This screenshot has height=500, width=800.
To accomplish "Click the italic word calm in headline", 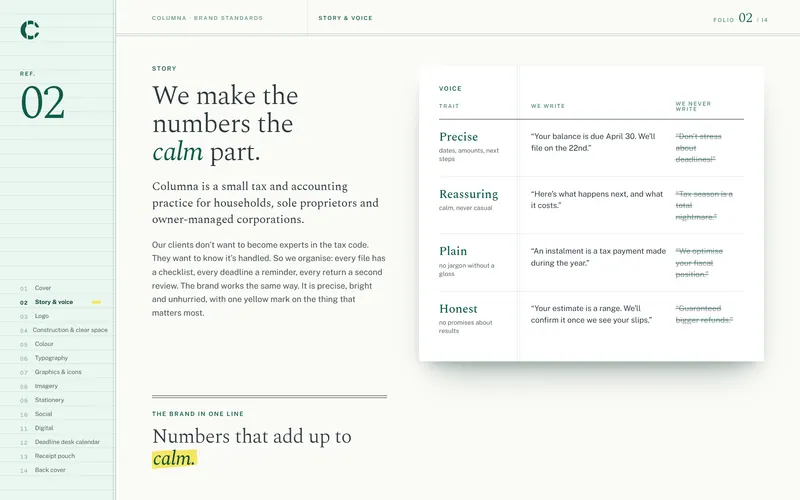I will (178, 152).
